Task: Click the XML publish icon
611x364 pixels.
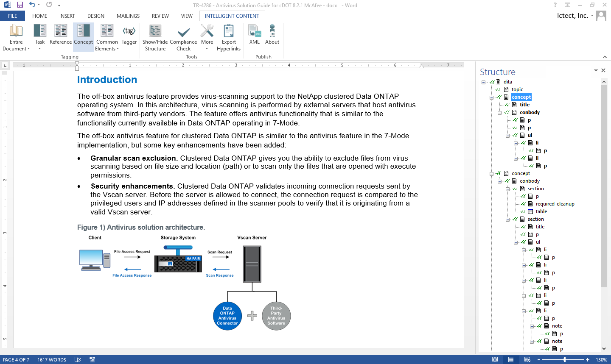Action: pos(255,31)
